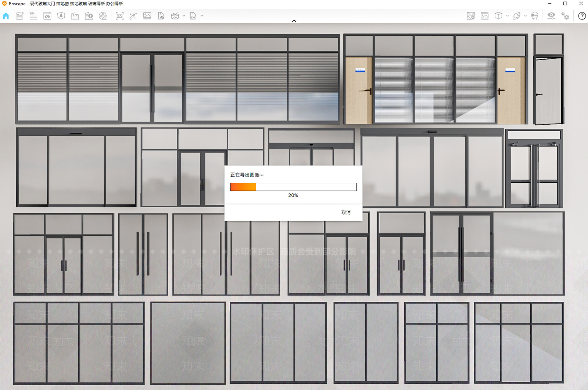Image resolution: width=588 pixels, height=390 pixels.
Task: Toggle VR headset mode
Action: tap(535, 16)
